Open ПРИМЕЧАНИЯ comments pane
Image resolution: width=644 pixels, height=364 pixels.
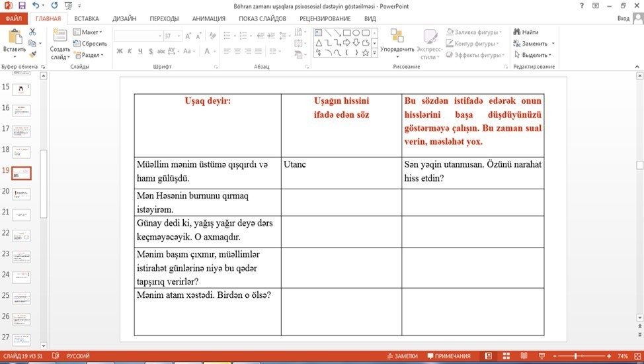[x=448, y=356]
